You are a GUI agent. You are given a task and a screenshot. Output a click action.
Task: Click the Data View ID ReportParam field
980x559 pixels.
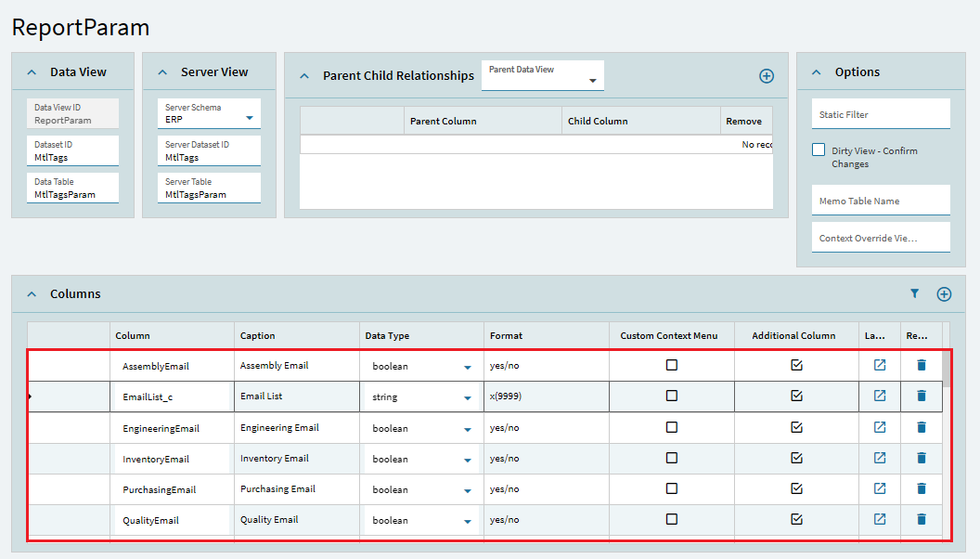coord(72,113)
